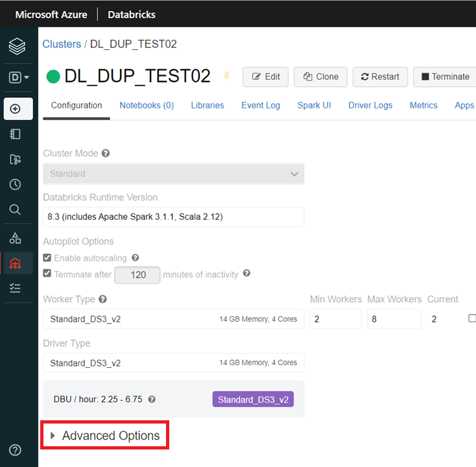Switch to the Driver Logs tab
This screenshot has height=467, width=476.
click(x=370, y=105)
